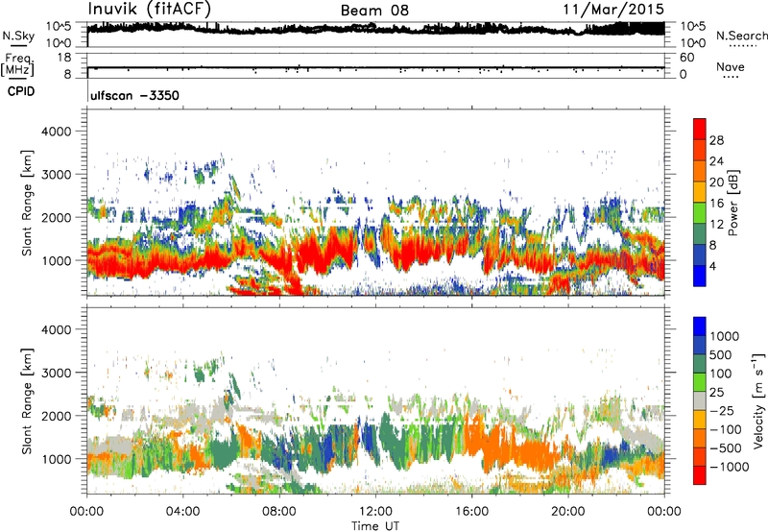Click the "N.Search" legend label
The width and height of the screenshot is (768, 532).
point(741,36)
